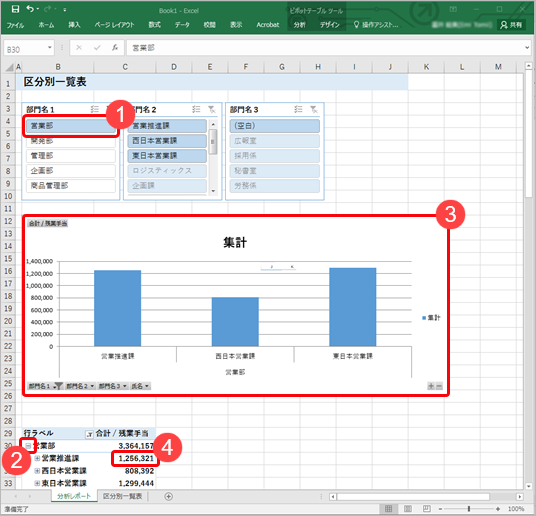
Task: Add a new sheet with the plus icon
Action: pos(169,496)
